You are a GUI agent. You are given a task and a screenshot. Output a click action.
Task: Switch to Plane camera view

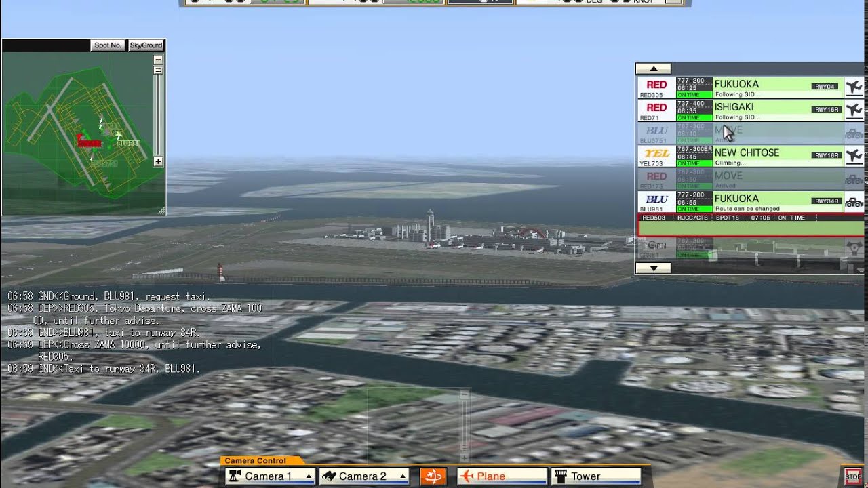click(x=502, y=476)
